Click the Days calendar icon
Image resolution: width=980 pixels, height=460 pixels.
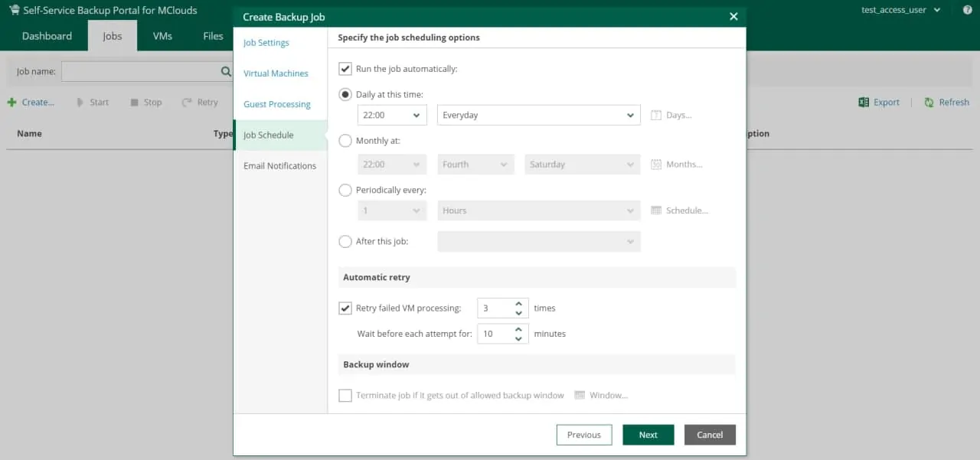pyautogui.click(x=656, y=116)
